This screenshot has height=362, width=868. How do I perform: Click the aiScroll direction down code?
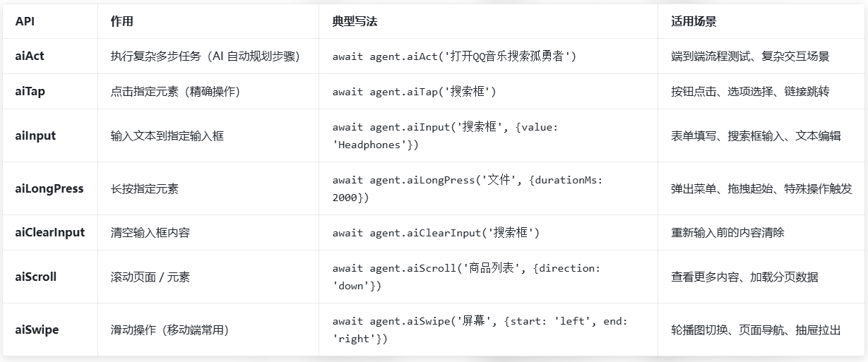pos(466,277)
